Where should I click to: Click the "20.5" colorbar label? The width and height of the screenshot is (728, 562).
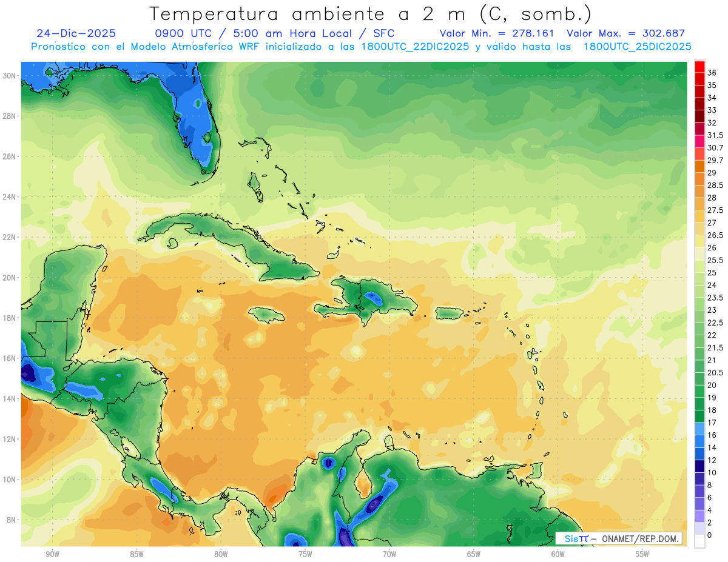715,373
